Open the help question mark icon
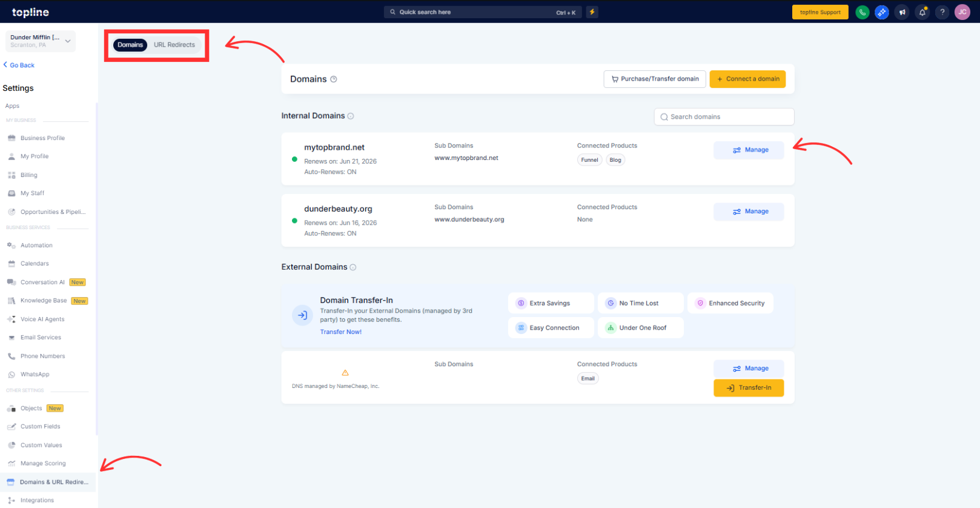 (x=942, y=12)
